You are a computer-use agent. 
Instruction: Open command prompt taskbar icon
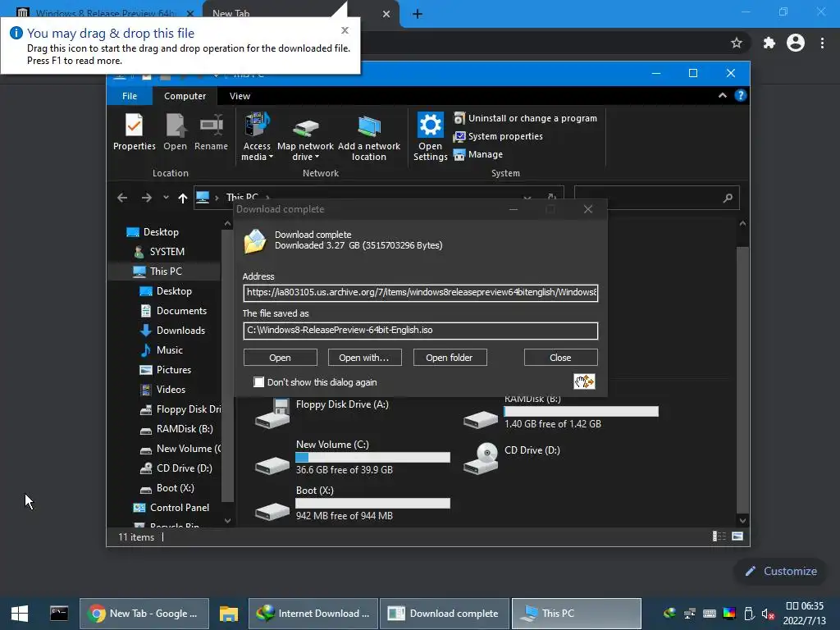point(59,614)
